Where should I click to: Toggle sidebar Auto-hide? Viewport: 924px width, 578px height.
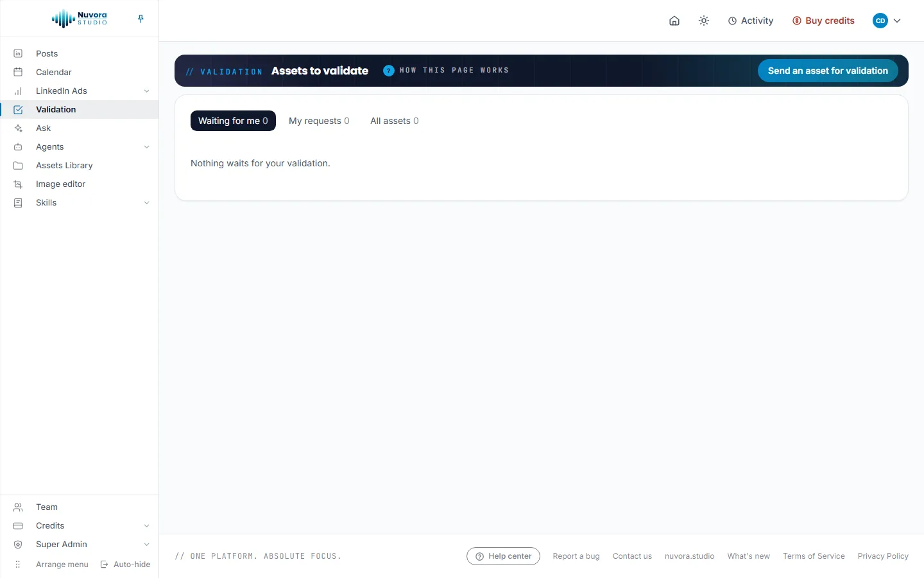[x=125, y=564]
